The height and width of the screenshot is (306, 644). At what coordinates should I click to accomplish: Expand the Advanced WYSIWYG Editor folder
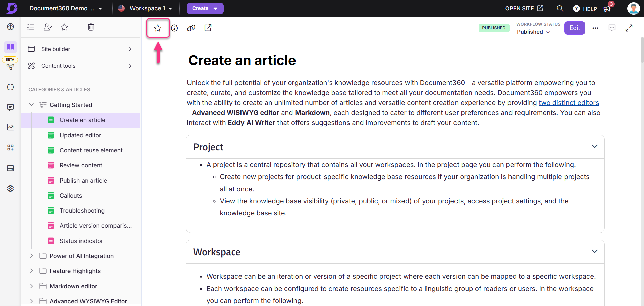point(31,301)
